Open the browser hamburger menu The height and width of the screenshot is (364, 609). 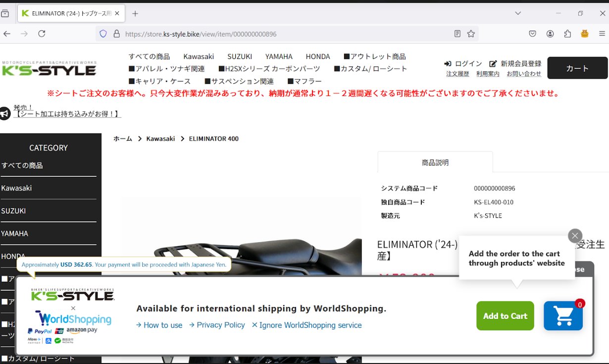click(602, 34)
